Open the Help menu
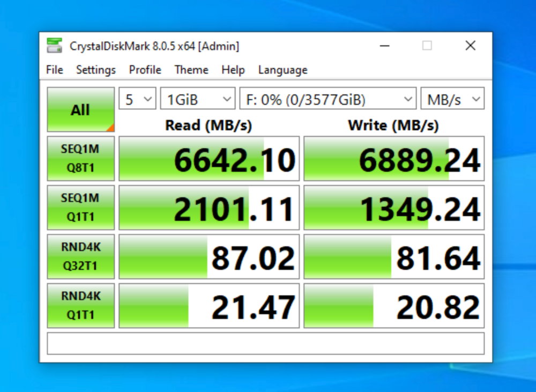This screenshot has width=536, height=392. (233, 70)
